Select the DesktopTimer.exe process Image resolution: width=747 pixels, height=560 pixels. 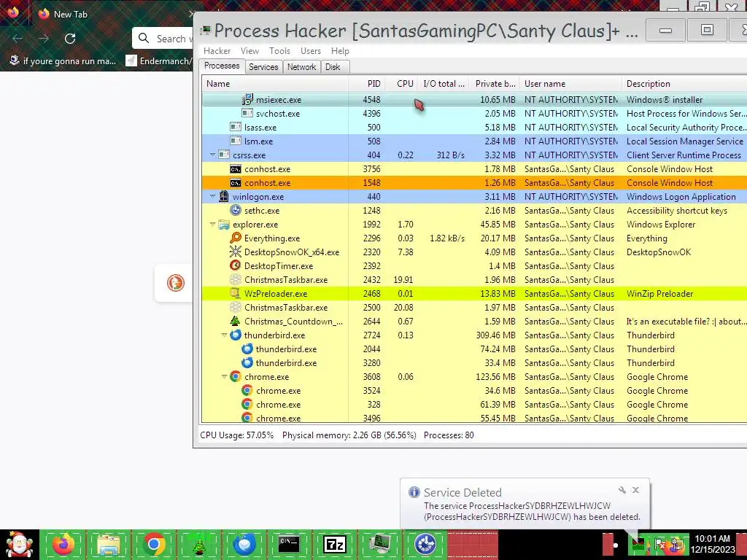pos(474,265)
